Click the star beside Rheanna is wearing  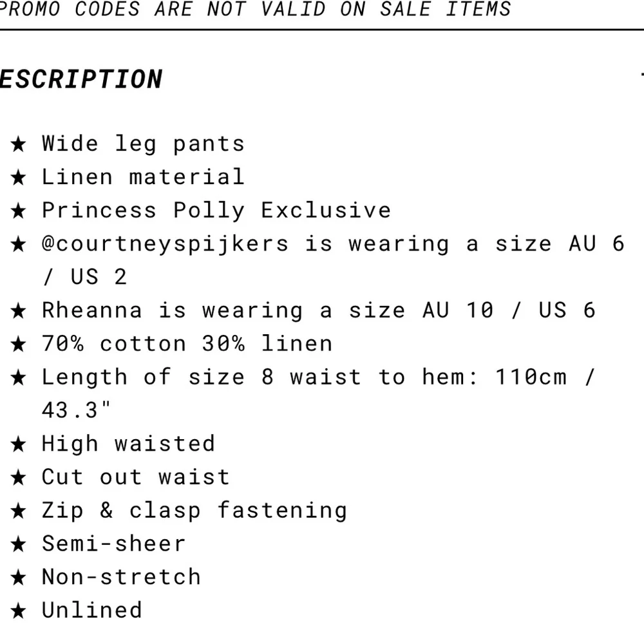[19, 310]
